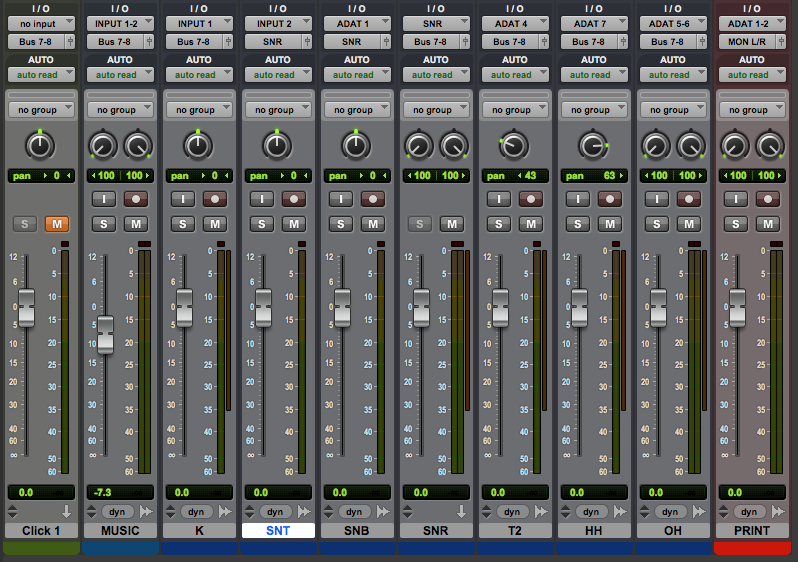
Task: Click the K track volume level display
Action: 198,492
